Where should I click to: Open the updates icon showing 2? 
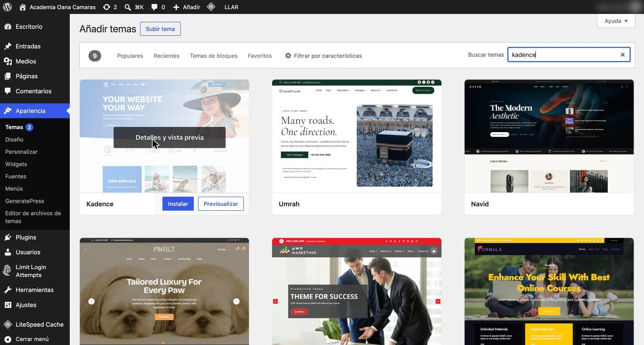point(110,7)
